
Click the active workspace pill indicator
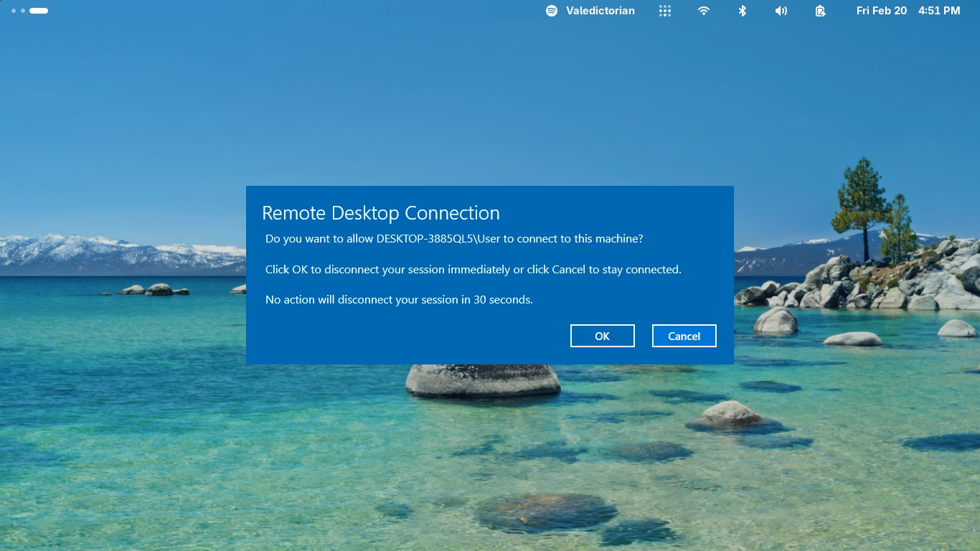(39, 11)
